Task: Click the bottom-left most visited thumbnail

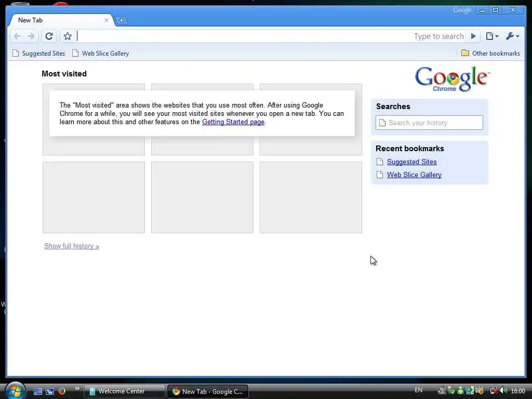Action: [94, 197]
